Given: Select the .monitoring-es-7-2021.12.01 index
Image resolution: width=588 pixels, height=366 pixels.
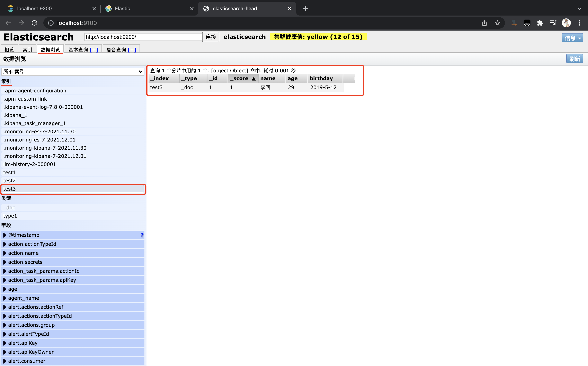Looking at the screenshot, I should point(73,140).
